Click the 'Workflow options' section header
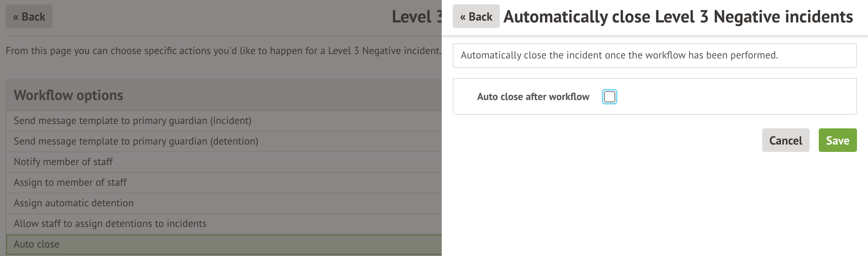868x256 pixels. tap(68, 95)
